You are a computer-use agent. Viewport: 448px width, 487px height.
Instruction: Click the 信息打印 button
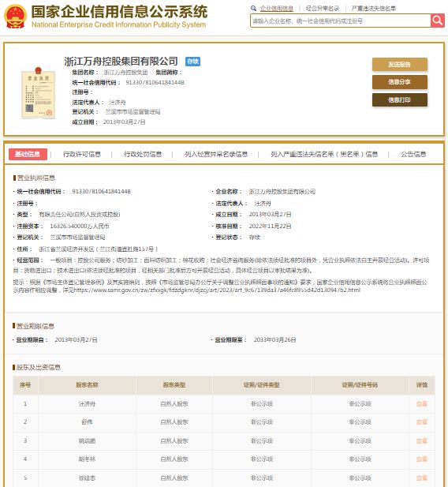click(400, 99)
